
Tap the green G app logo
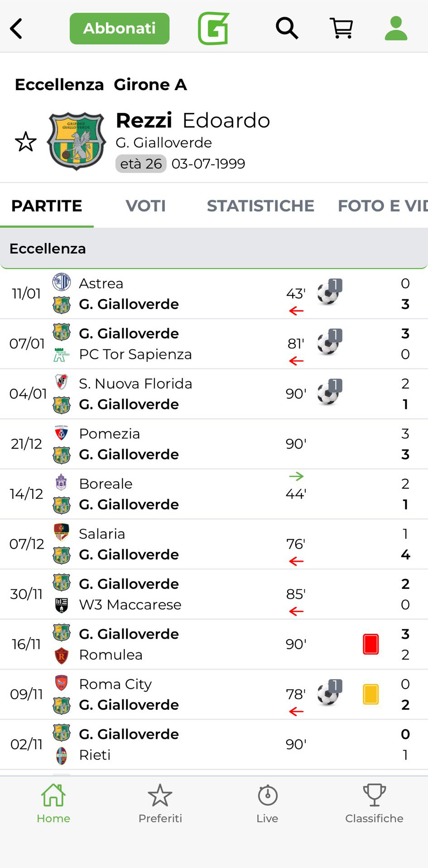213,29
